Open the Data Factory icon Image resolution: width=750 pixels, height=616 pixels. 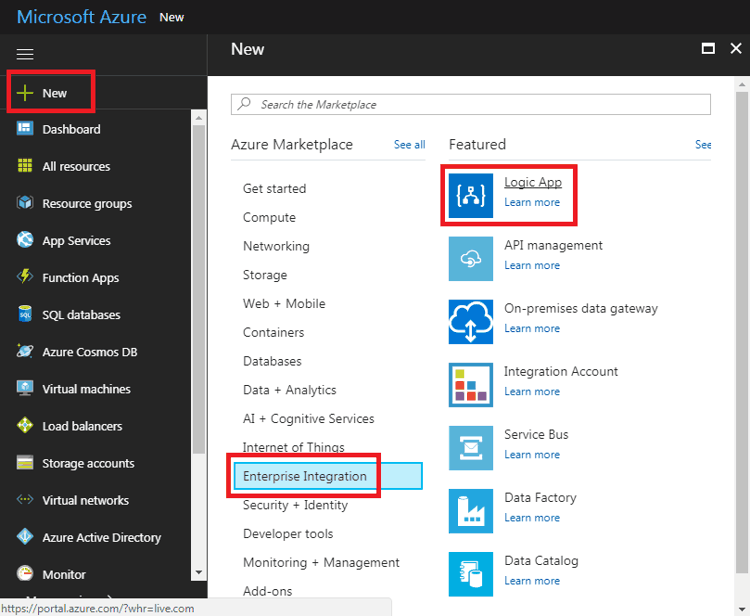tap(471, 510)
